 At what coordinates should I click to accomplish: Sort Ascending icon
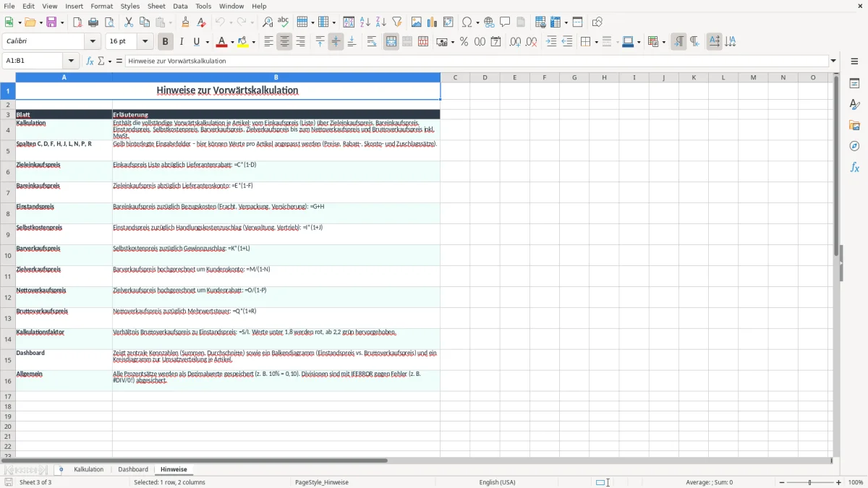click(365, 22)
